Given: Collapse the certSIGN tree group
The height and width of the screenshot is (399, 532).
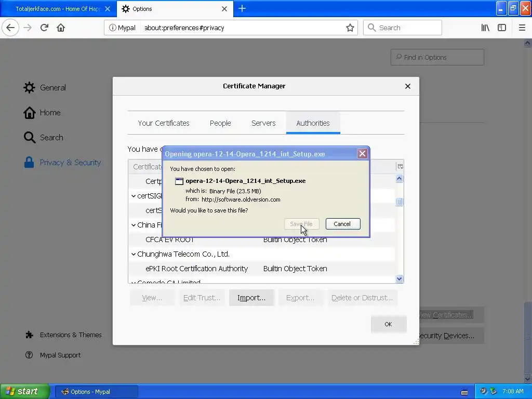Looking at the screenshot, I should click(134, 196).
